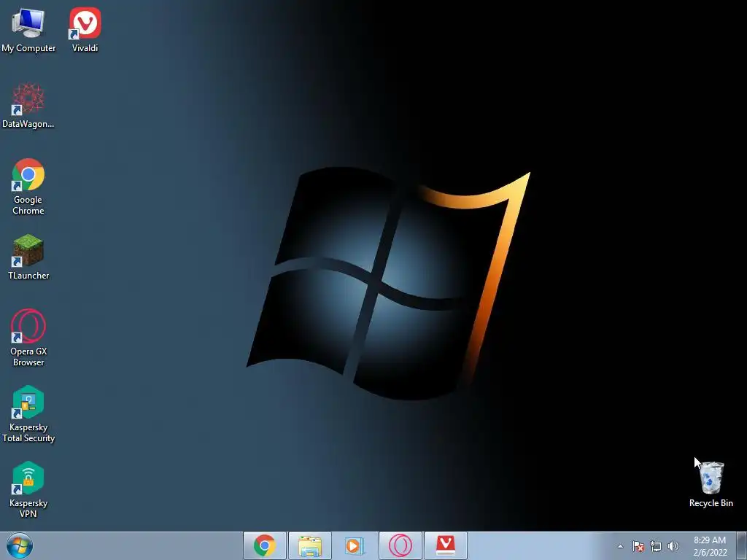Viewport: 747px width, 560px height.
Task: Click the 'Kaspersky Total Security' label text
Action: (x=28, y=432)
